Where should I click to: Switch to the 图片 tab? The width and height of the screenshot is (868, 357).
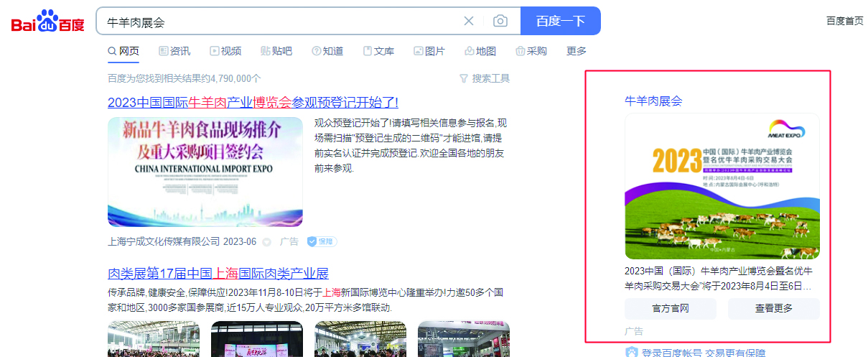coord(429,51)
